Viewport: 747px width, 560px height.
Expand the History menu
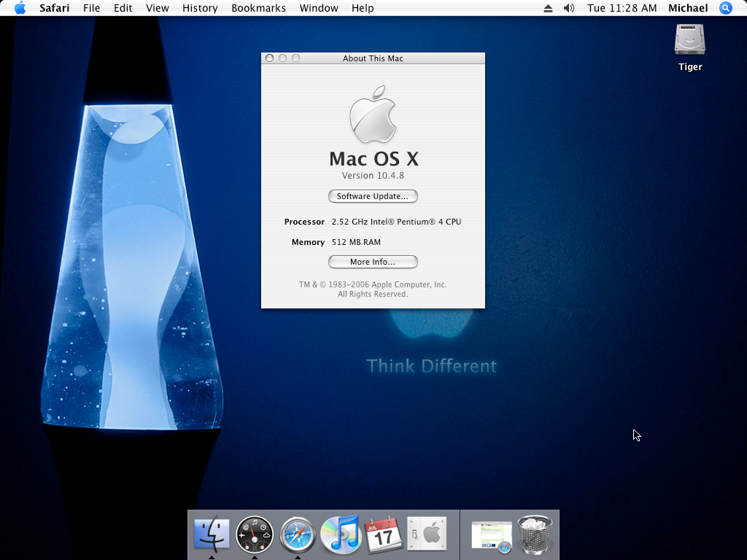pyautogui.click(x=200, y=8)
